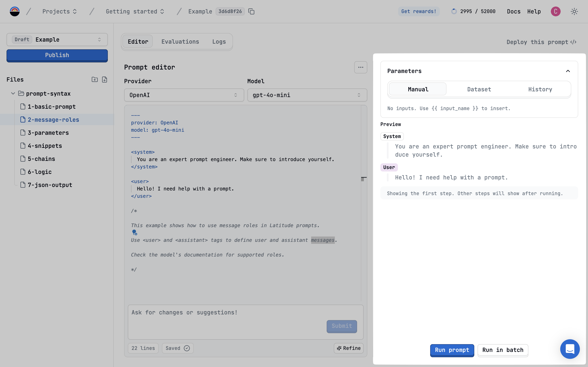
Task: Open the chat support bubble icon
Action: (570, 349)
